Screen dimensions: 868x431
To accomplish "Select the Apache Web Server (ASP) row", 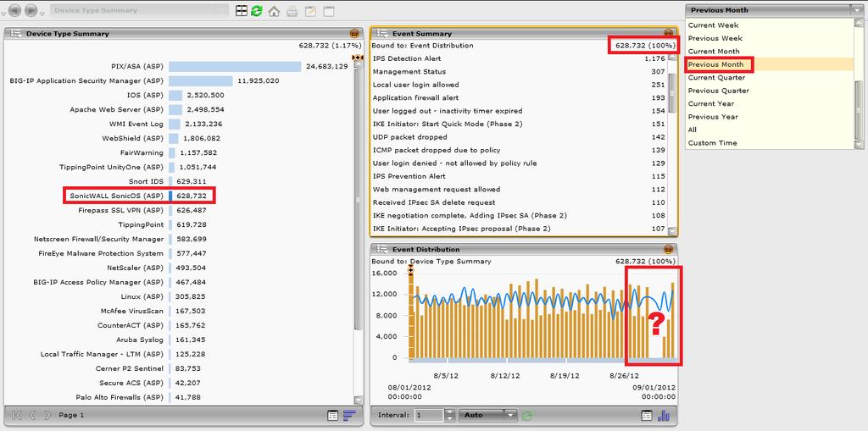I will (x=180, y=109).
